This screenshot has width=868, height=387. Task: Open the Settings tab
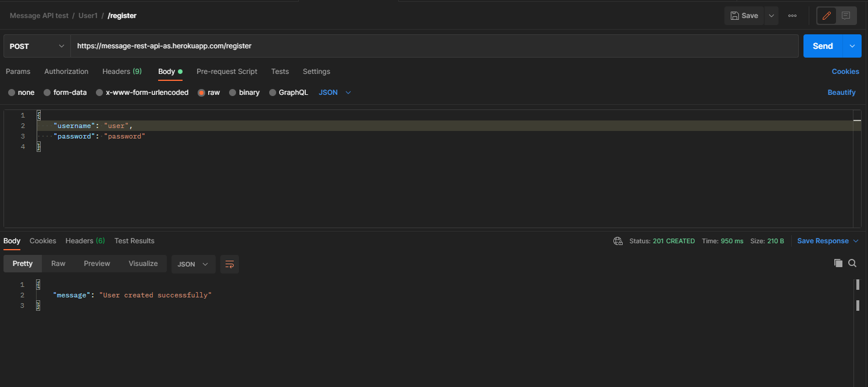[316, 72]
